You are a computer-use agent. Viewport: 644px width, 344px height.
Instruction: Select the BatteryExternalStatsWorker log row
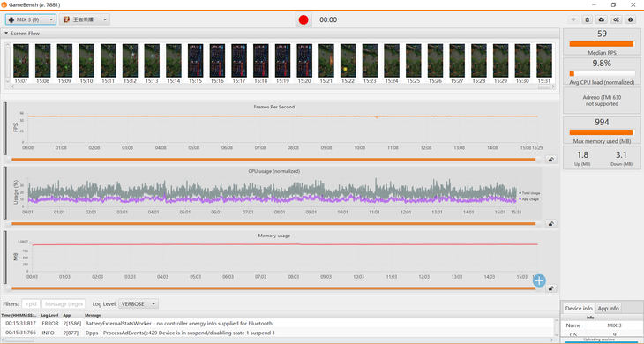[278, 324]
